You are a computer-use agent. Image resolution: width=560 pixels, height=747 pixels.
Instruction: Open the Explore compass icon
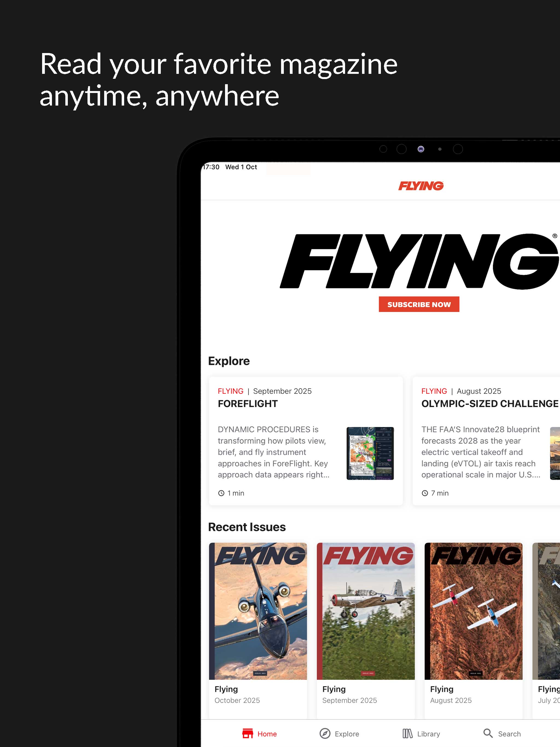click(x=325, y=734)
